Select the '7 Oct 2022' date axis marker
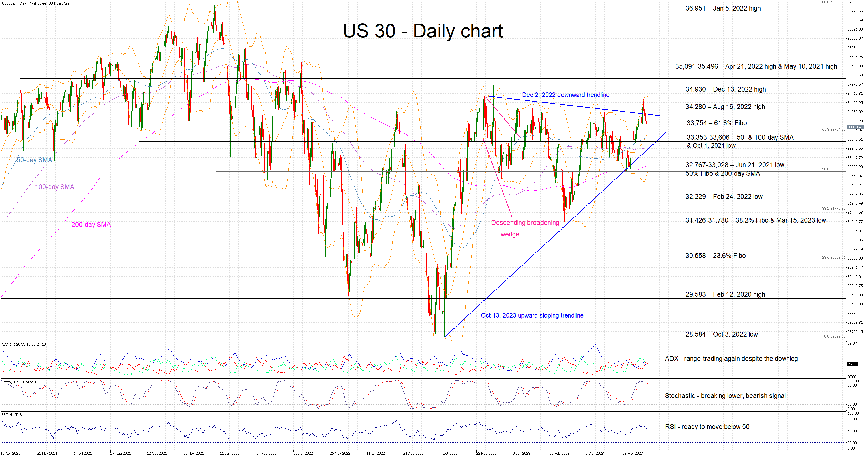Viewport: 868px width, 457px height. (x=448, y=454)
